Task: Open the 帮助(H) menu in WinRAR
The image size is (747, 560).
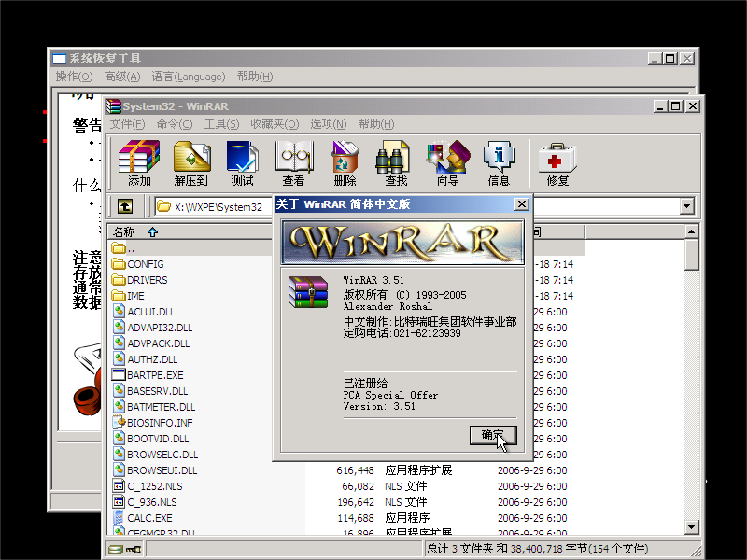Action: (x=376, y=124)
